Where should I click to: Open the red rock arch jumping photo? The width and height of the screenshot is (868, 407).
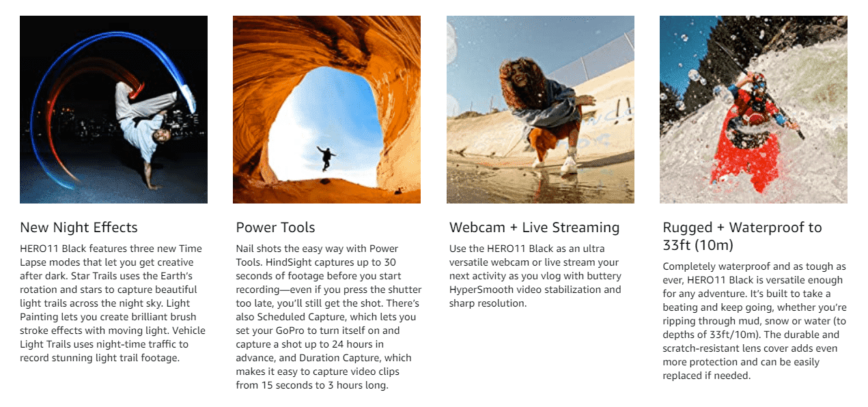[x=326, y=109]
